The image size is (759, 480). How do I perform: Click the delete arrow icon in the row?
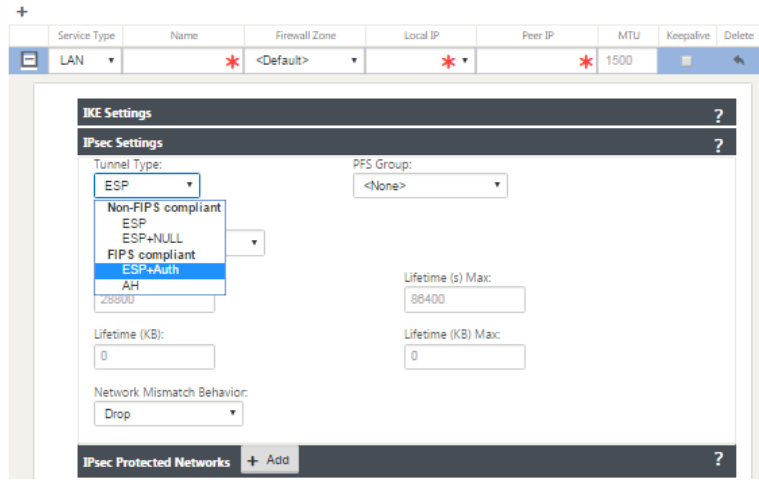738,61
